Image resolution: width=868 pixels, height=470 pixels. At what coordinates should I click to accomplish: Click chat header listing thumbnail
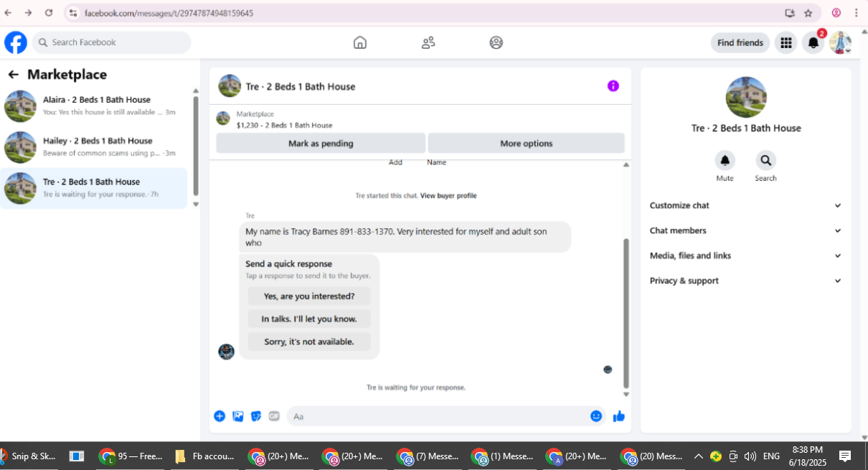tap(230, 86)
